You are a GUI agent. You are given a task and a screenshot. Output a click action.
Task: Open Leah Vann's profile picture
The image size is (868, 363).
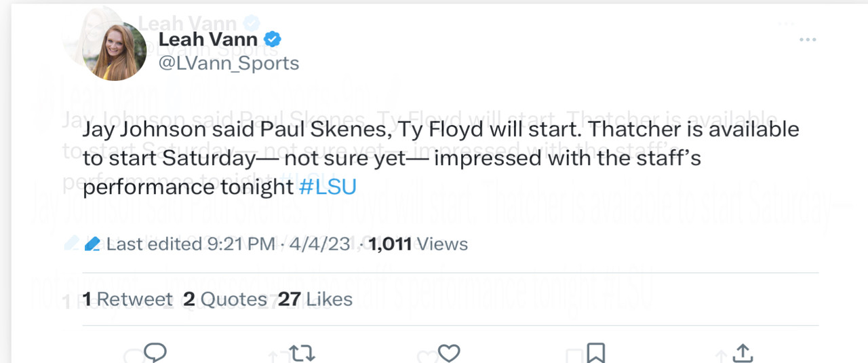115,51
